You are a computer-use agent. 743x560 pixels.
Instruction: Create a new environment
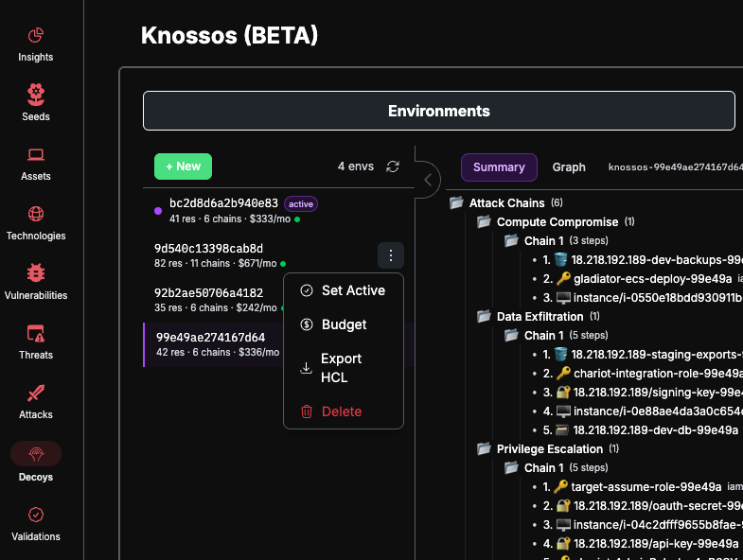click(183, 166)
